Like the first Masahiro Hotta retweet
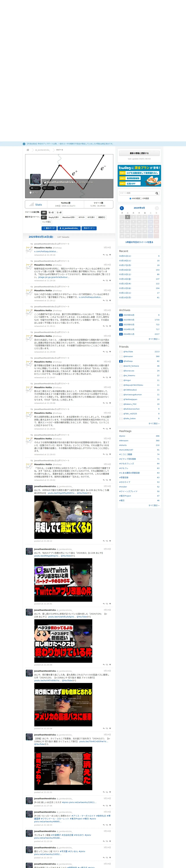The width and height of the screenshot is (186, 868). pyautogui.click(x=110, y=255)
